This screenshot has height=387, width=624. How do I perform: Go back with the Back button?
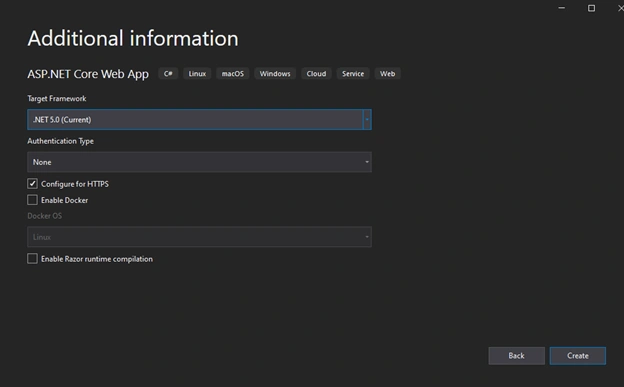click(x=517, y=356)
